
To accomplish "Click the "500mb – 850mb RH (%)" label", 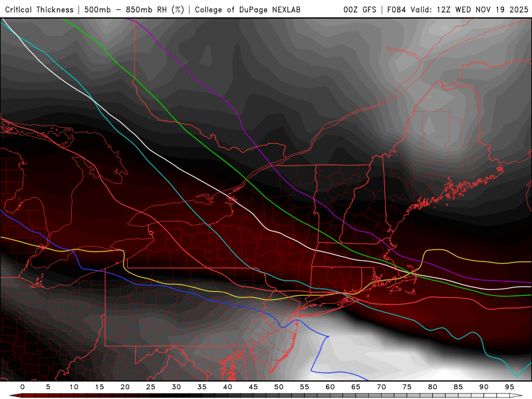I will click(134, 9).
